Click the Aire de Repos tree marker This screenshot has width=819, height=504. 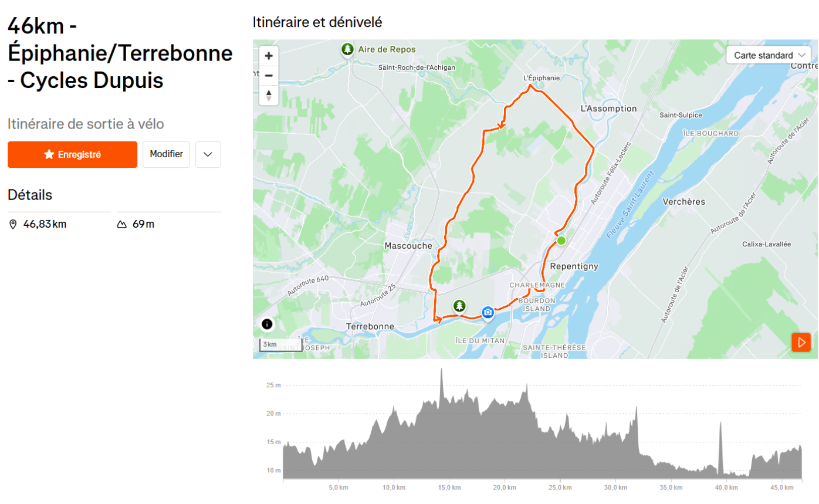pyautogui.click(x=348, y=49)
